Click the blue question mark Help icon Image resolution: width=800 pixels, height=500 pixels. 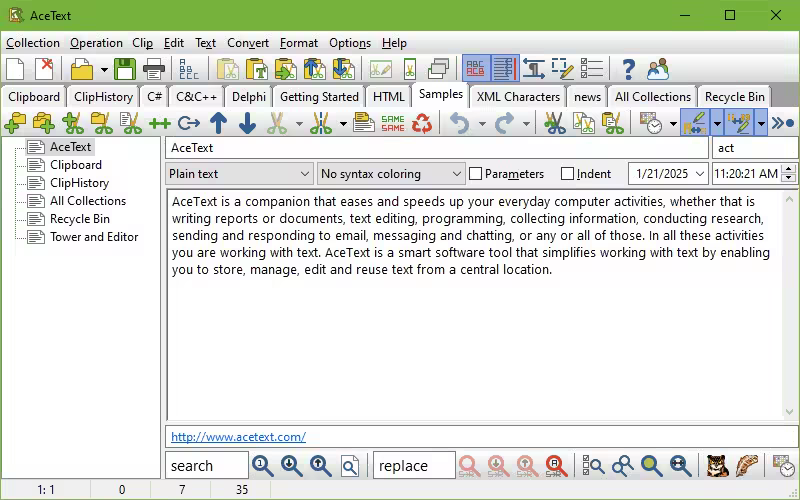[629, 69]
